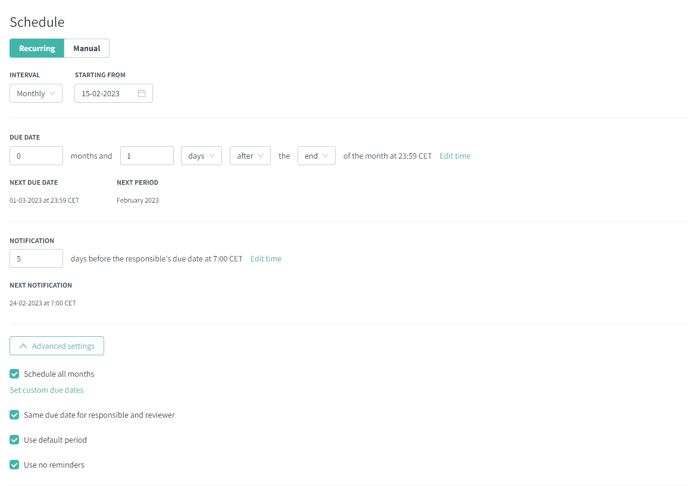Open the after/before dropdown
The image size is (688, 486).
coord(250,156)
